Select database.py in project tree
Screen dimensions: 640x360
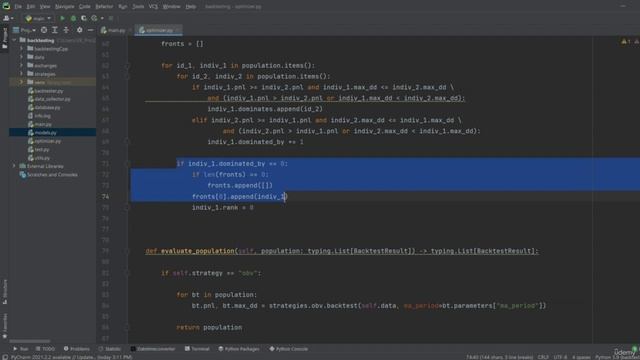pos(47,107)
